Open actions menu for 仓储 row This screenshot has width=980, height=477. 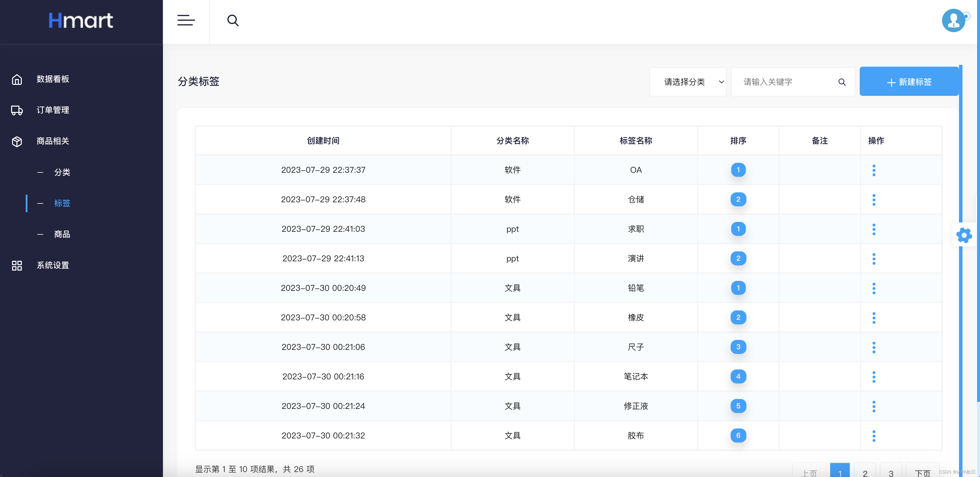tap(874, 200)
